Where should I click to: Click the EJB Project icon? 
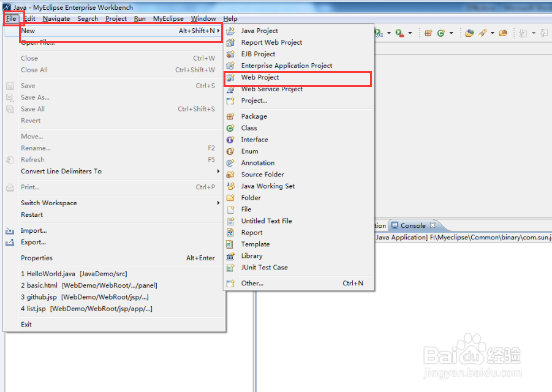(230, 54)
